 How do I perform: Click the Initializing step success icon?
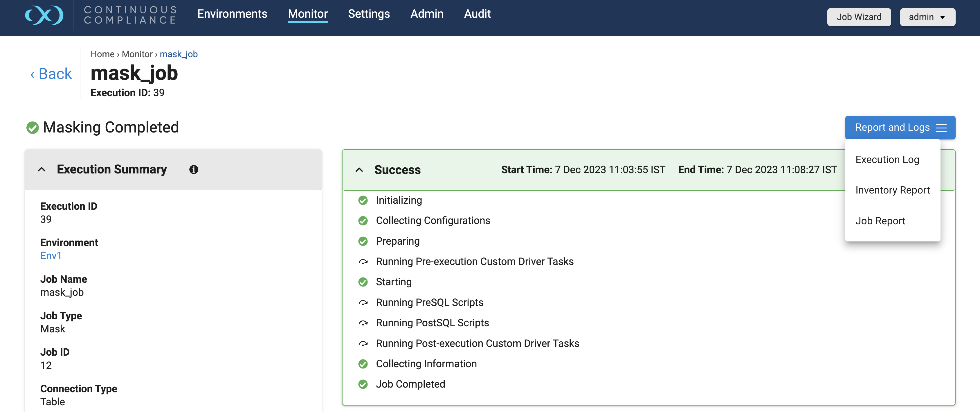point(363,201)
